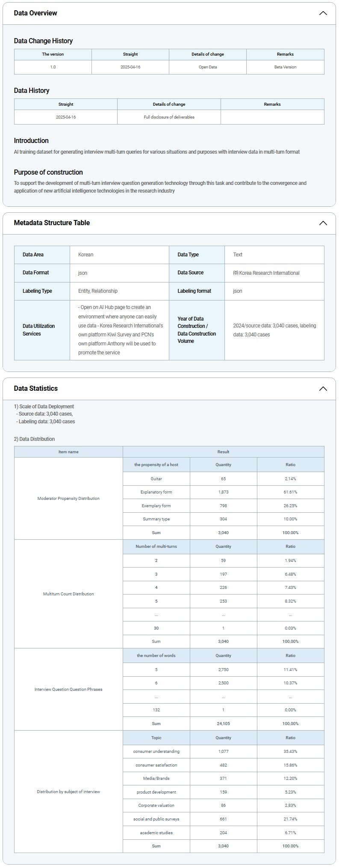Image resolution: width=339 pixels, height=868 pixels.
Task: Select the social and public surveys topic
Action: (x=156, y=819)
